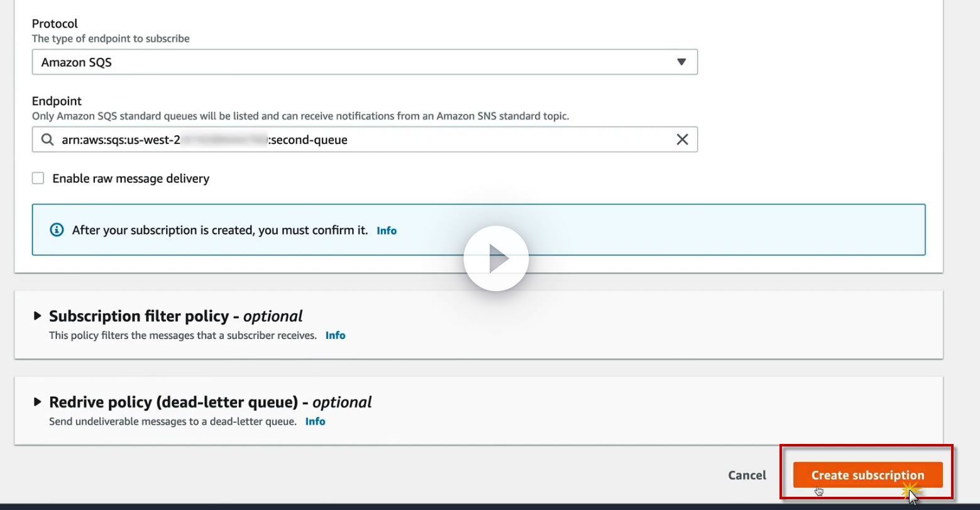This screenshot has width=980, height=510.
Task: Open the Info link beside the confirmation message
Action: pyautogui.click(x=387, y=231)
